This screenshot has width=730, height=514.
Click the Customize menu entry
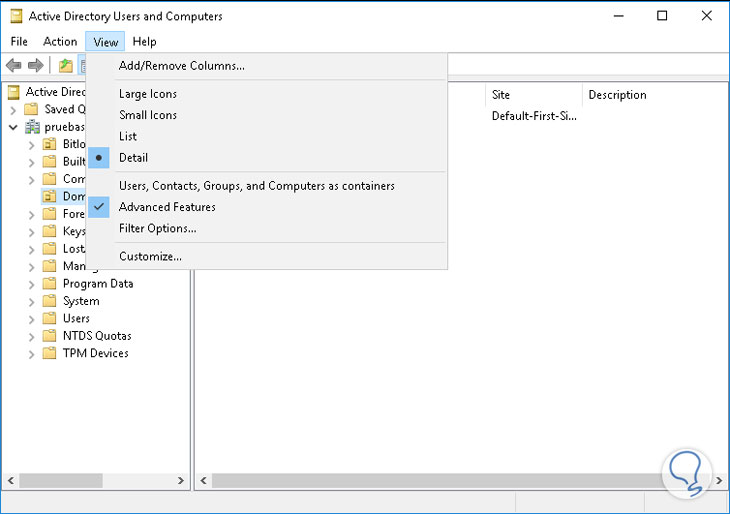tap(150, 256)
